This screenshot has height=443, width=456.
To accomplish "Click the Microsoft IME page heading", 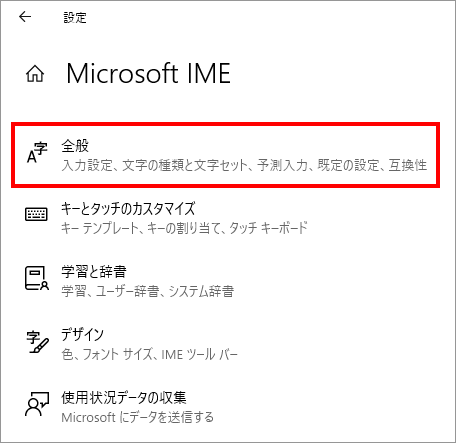I will 148,73.
